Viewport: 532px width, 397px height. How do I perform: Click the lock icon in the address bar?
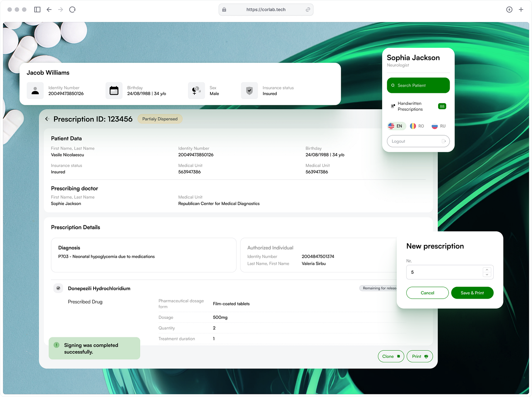(224, 10)
